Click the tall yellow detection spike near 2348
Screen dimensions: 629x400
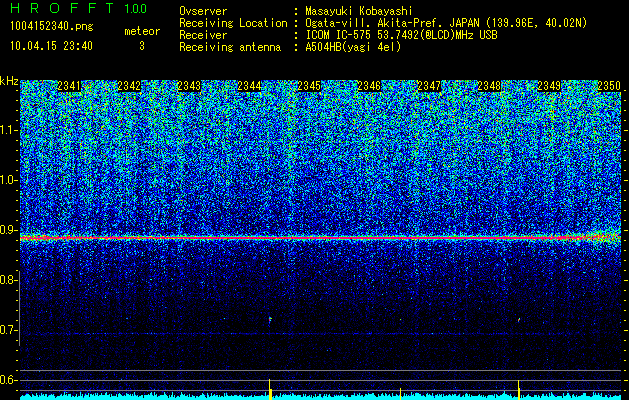(519, 390)
